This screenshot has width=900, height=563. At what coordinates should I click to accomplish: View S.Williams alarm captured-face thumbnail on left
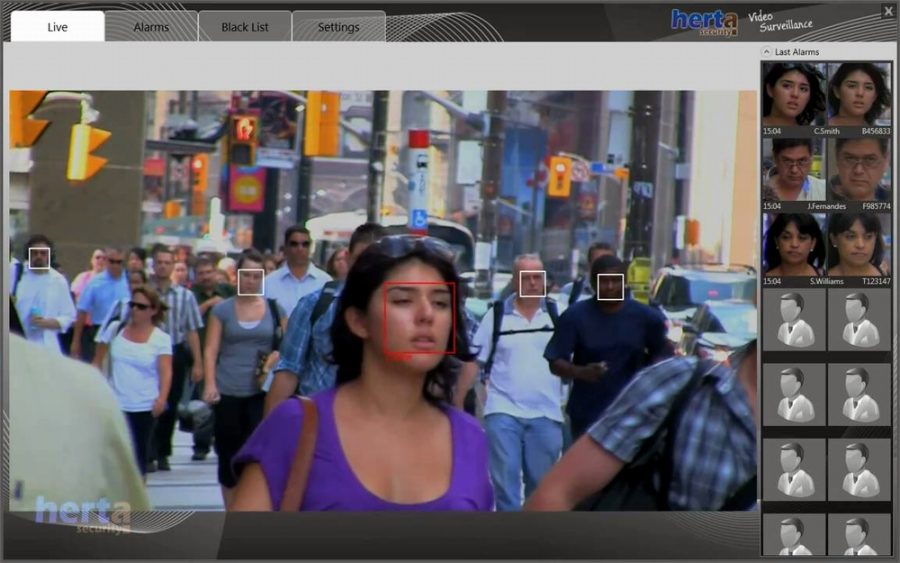coord(794,243)
